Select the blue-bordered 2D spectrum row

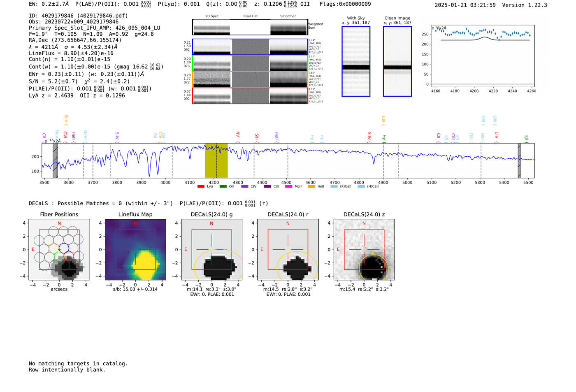(x=250, y=47)
